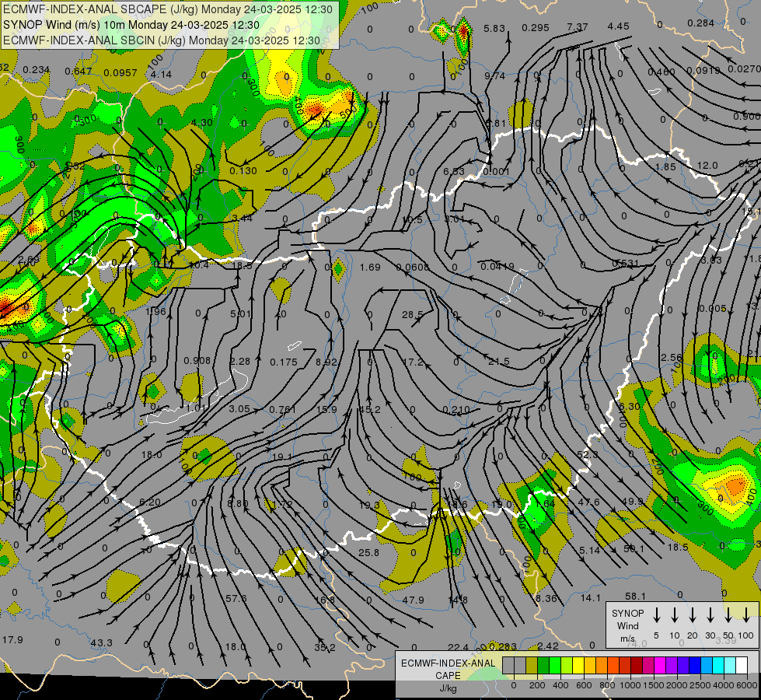The width and height of the screenshot is (761, 700).
Task: Click the 43.3 value on the map
Action: [101, 642]
